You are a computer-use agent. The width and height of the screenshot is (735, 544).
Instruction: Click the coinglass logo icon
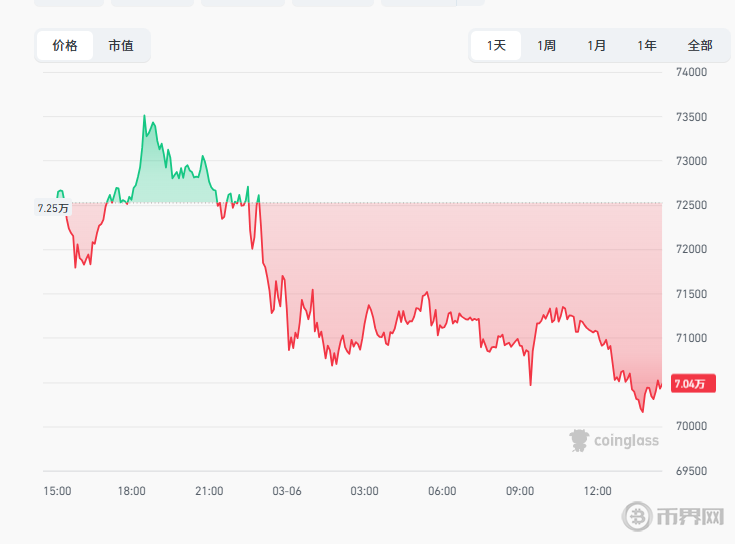[579, 440]
